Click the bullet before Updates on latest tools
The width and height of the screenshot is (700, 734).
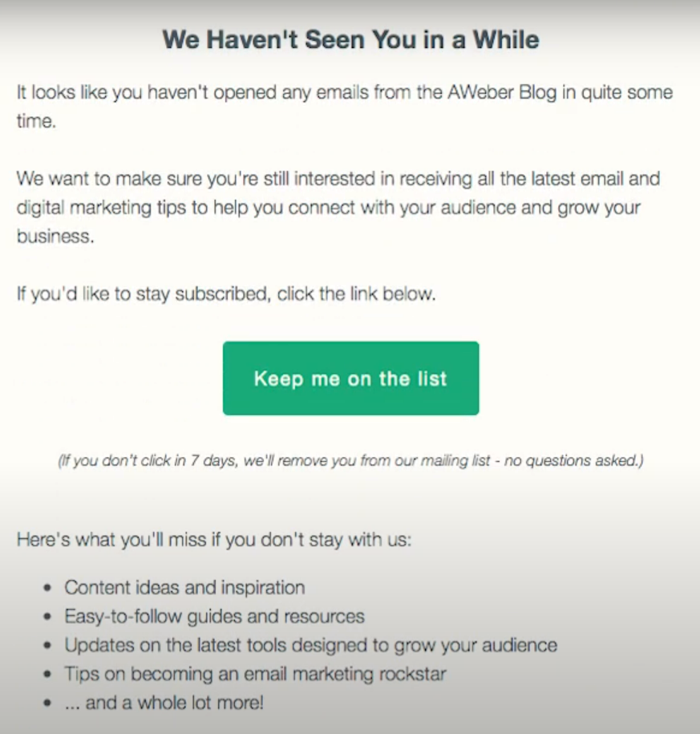coord(47,646)
